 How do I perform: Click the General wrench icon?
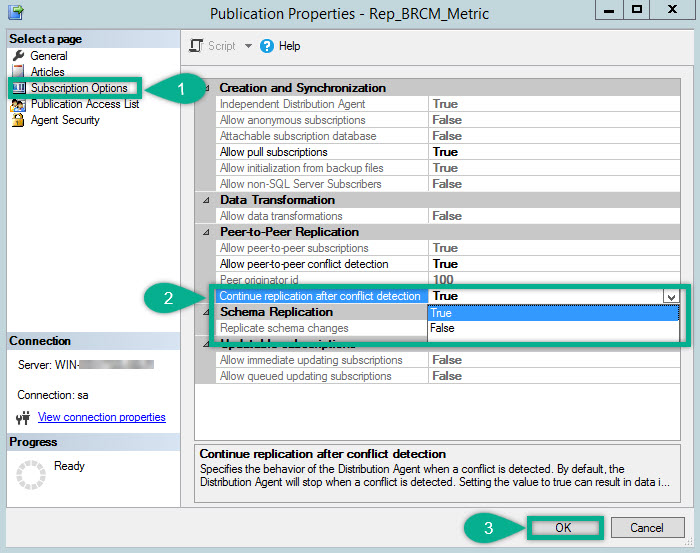click(x=18, y=55)
